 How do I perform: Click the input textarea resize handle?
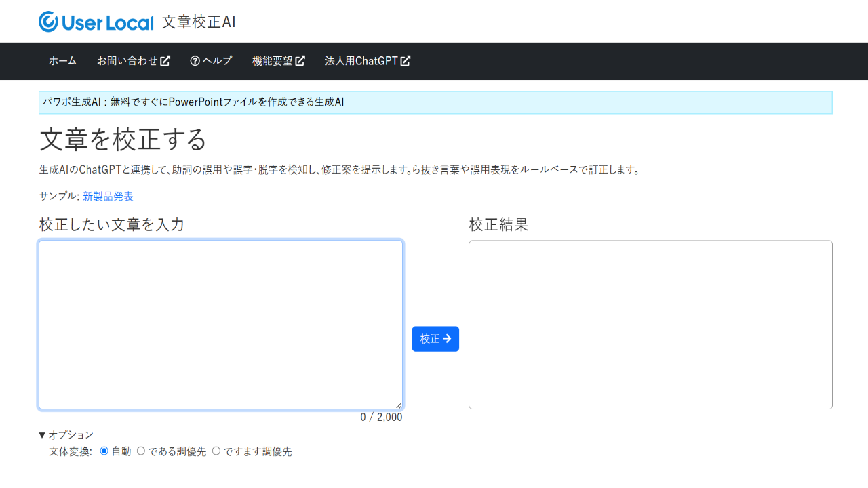pos(399,405)
